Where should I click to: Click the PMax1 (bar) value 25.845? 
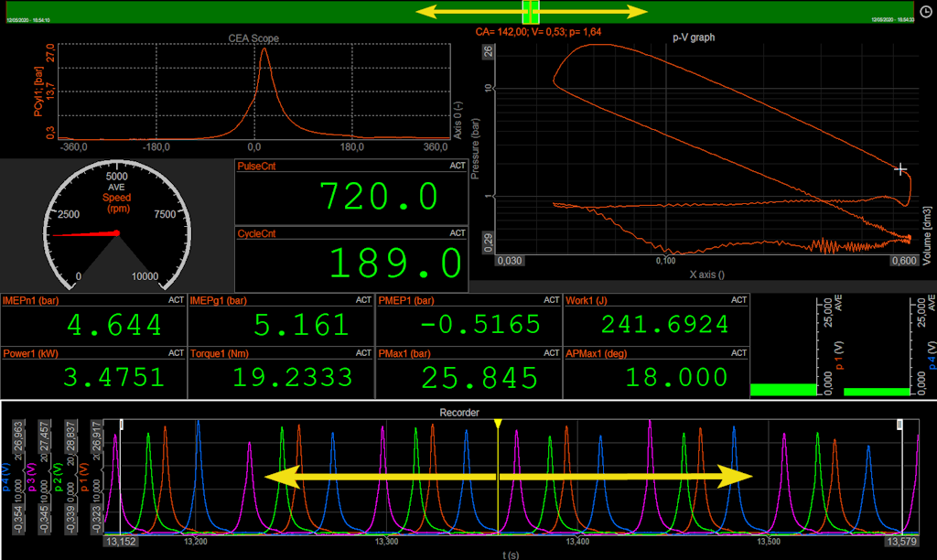tap(479, 378)
